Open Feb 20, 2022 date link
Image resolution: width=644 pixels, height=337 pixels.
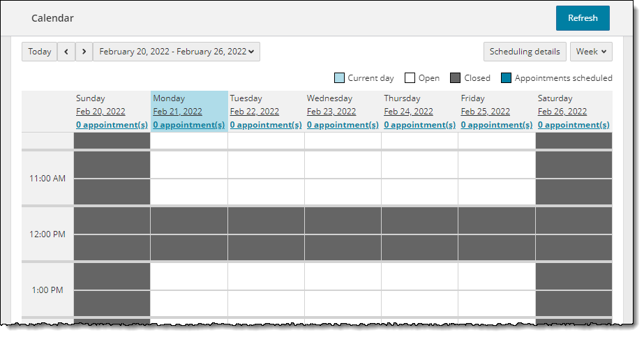100,112
